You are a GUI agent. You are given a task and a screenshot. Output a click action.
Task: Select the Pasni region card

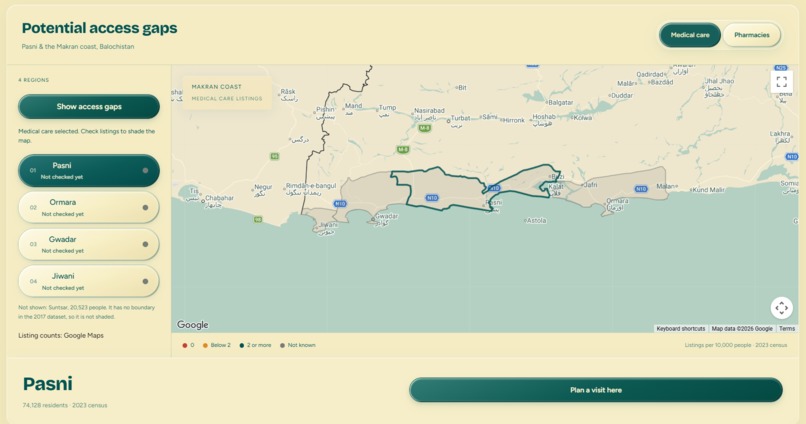(x=89, y=171)
